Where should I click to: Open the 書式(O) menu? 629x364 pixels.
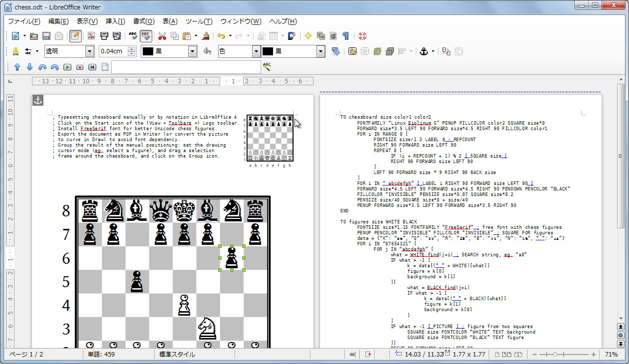143,21
